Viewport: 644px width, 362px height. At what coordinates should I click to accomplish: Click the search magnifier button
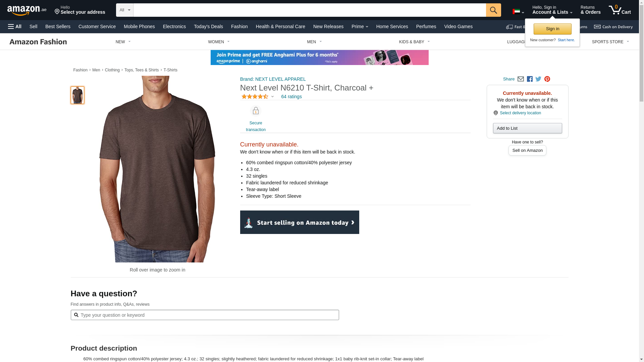tap(493, 10)
